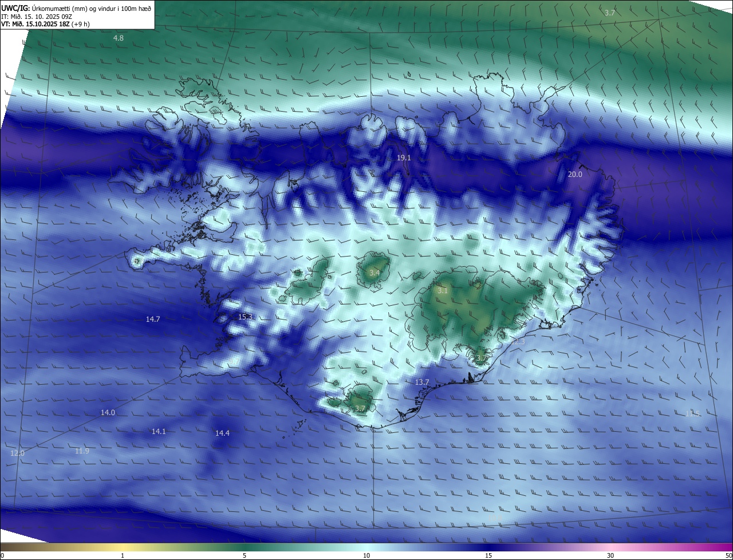The height and width of the screenshot is (560, 733).
Task: Click the 3.4 value on the central glacier
Action: tap(374, 273)
